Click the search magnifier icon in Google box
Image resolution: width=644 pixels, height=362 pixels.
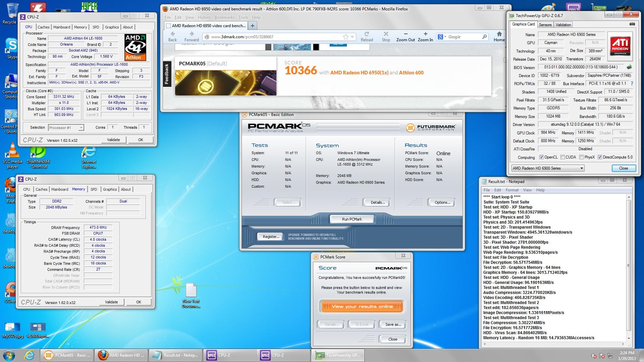point(484,37)
